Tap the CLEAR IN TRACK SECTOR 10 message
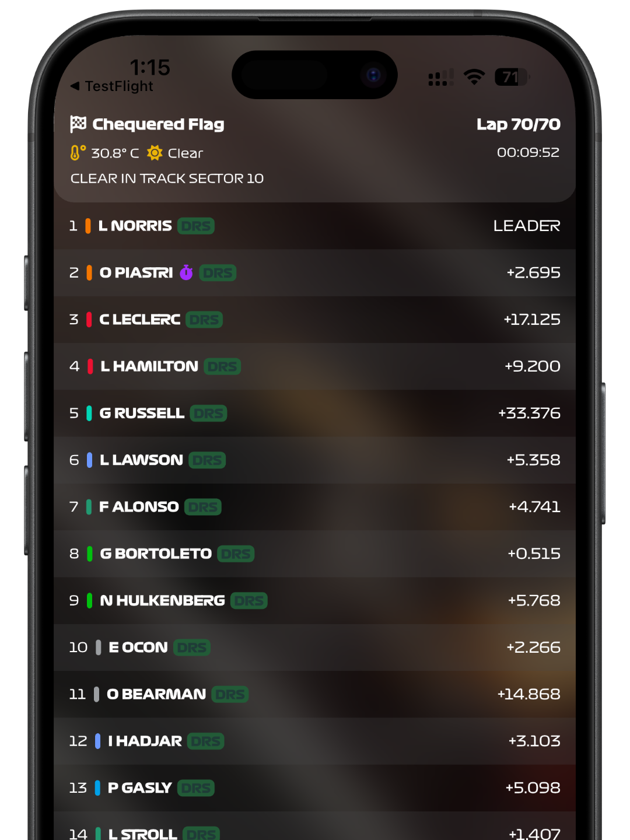This screenshot has width=630, height=840. click(167, 178)
